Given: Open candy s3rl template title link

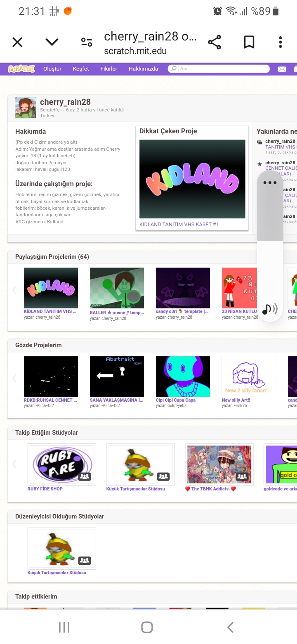Looking at the screenshot, I should pyautogui.click(x=182, y=312).
